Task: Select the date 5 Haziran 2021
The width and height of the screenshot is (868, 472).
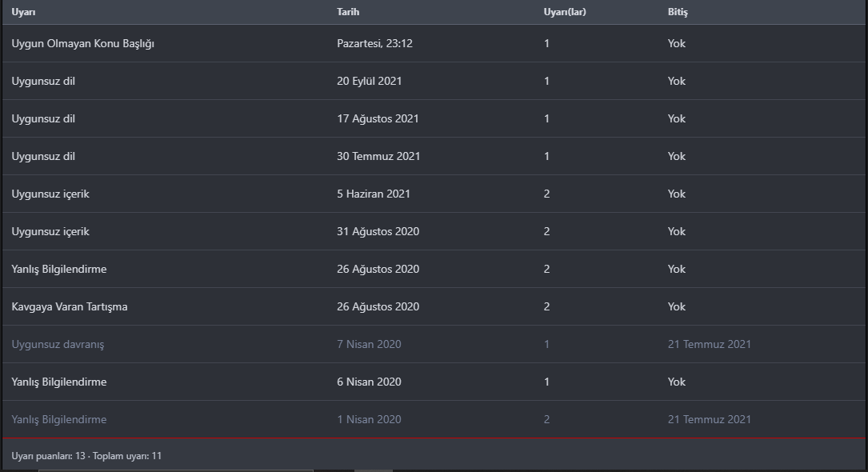Action: [x=374, y=194]
